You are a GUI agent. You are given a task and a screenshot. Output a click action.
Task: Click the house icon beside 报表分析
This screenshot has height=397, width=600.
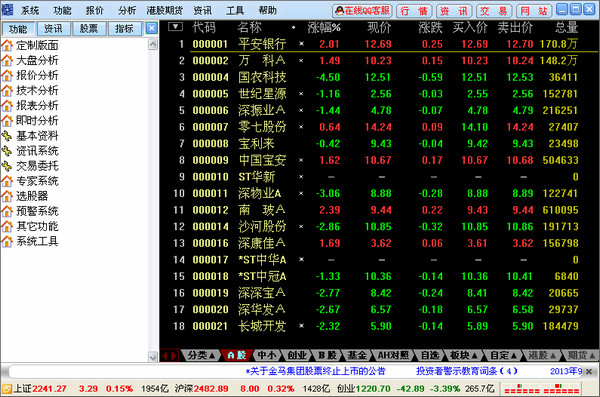[x=7, y=106]
